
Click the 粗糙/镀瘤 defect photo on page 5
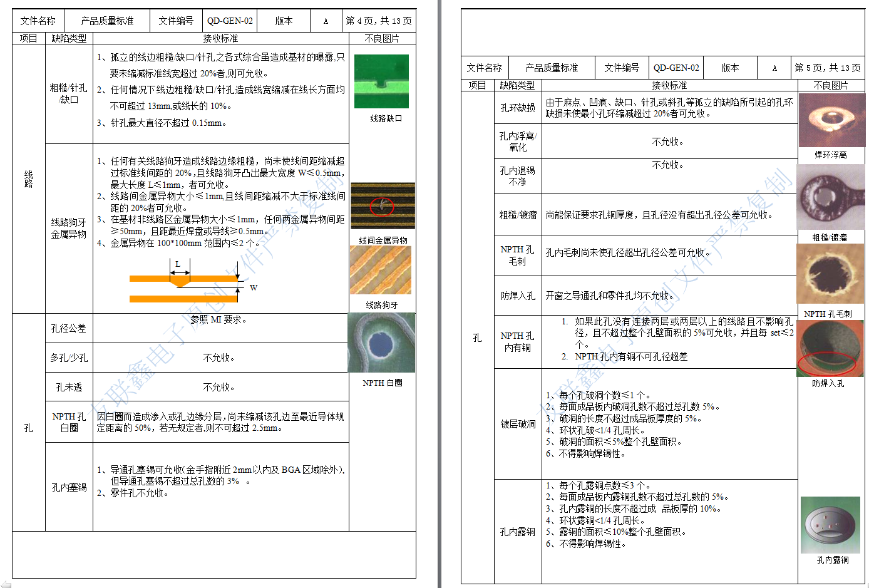tap(830, 197)
